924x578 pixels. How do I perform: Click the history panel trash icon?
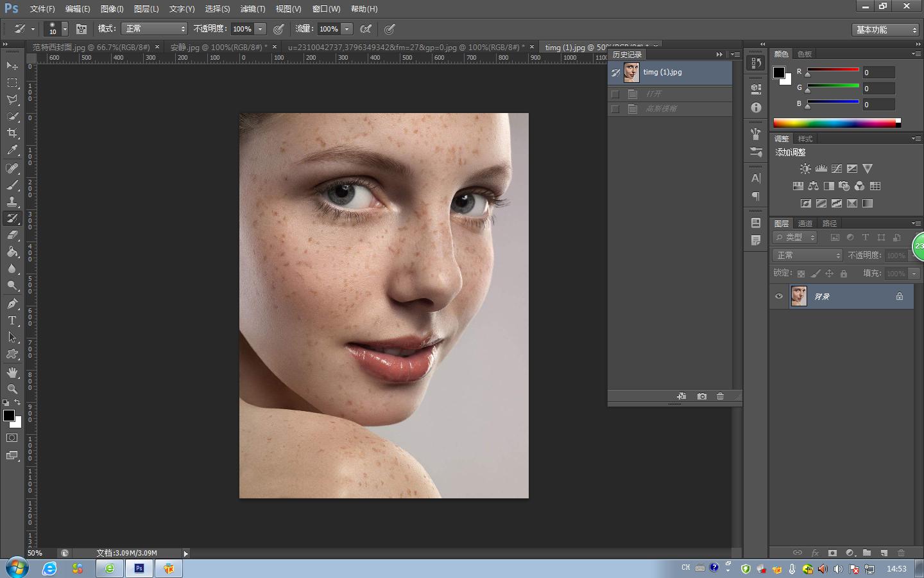click(x=720, y=396)
